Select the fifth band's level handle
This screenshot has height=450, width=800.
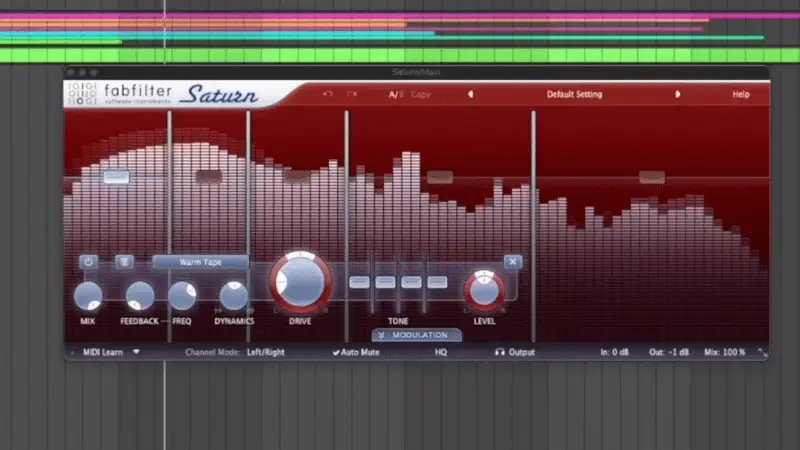[x=652, y=177]
